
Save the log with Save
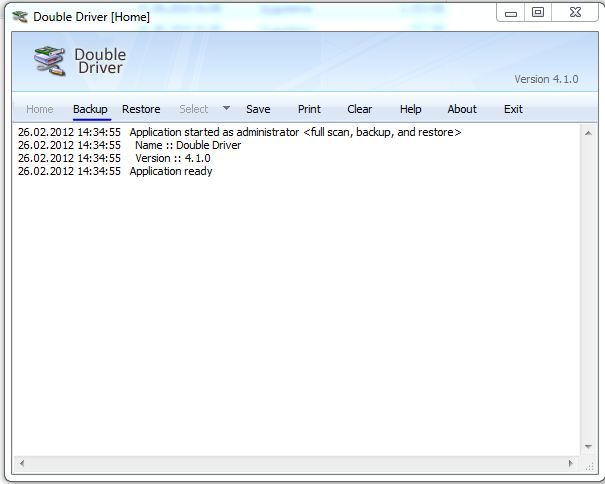click(x=258, y=109)
